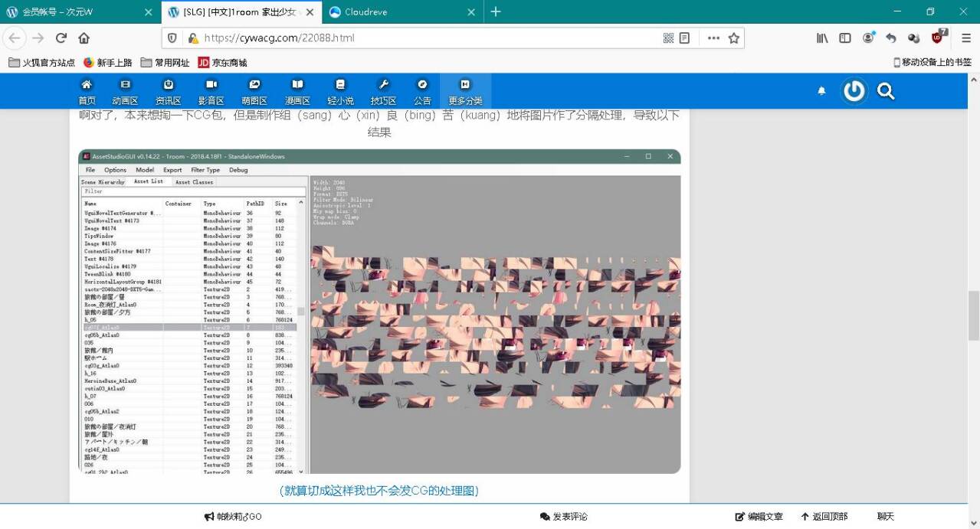Open 聊天 chat from bottom bar
Screen dimensions: 980x529
886,517
